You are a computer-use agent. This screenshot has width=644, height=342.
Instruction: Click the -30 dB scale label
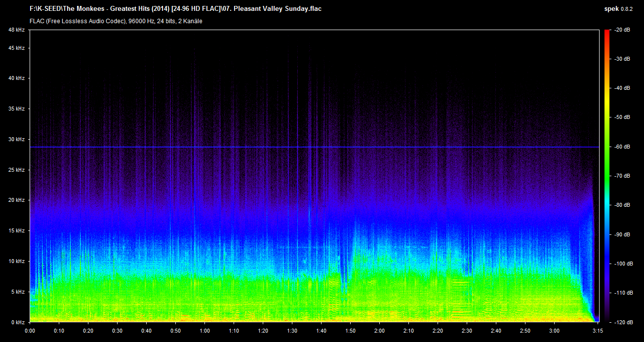click(x=622, y=59)
